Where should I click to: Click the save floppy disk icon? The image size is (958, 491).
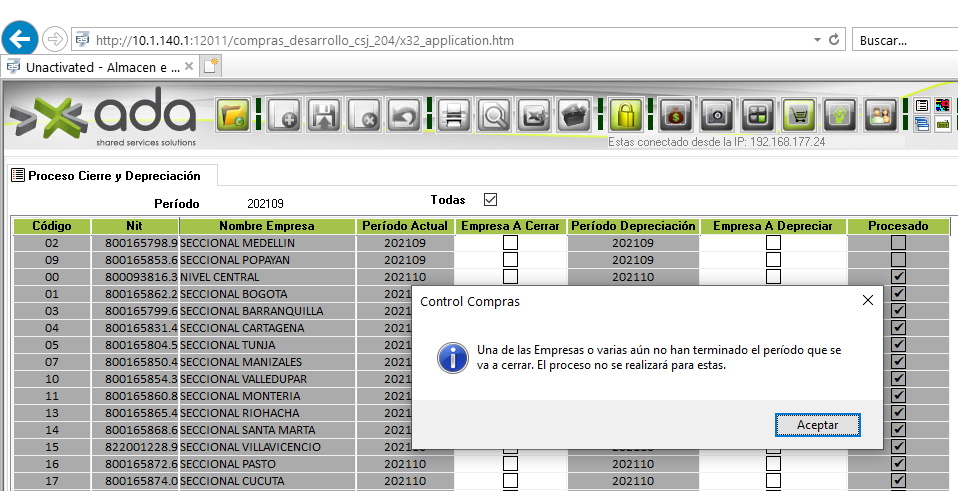click(x=325, y=115)
